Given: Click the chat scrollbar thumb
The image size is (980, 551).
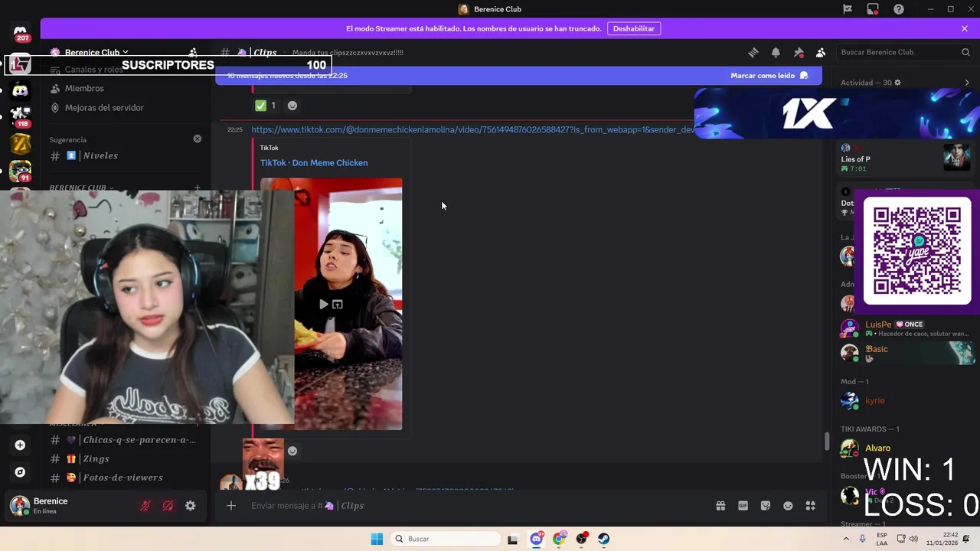Looking at the screenshot, I should 826,442.
